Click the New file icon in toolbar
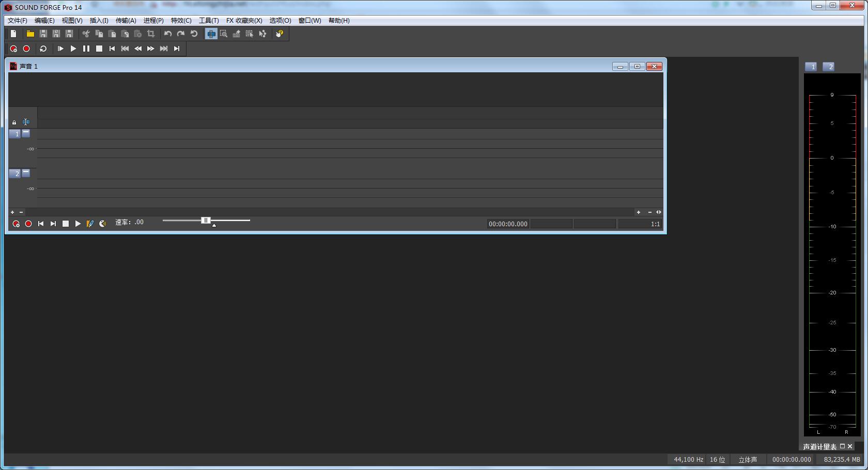Viewport: 868px width, 470px height. tap(13, 34)
